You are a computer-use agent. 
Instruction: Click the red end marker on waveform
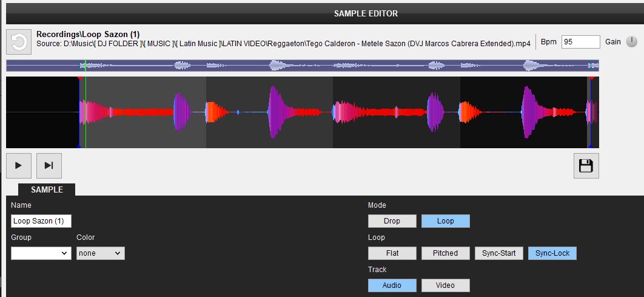coord(591,78)
